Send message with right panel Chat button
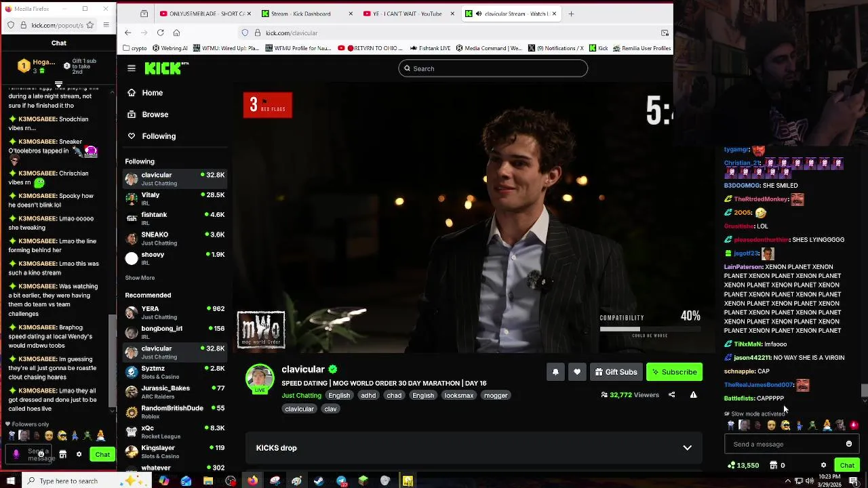 click(847, 465)
